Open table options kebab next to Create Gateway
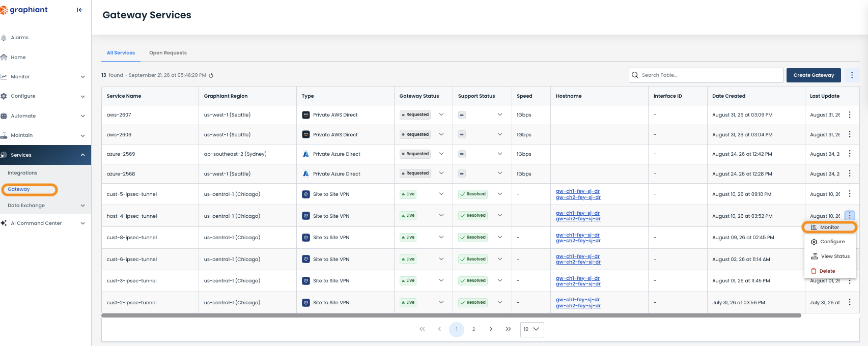This screenshot has height=346, width=868. [852, 75]
